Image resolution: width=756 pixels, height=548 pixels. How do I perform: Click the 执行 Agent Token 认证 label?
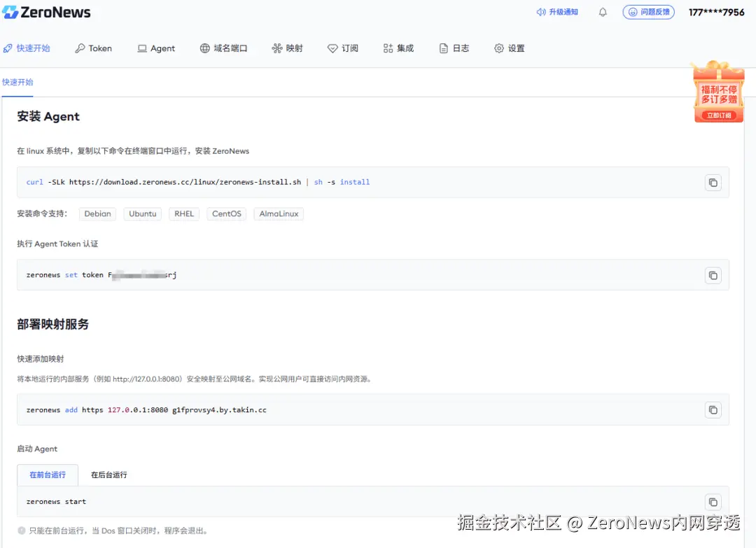[57, 244]
